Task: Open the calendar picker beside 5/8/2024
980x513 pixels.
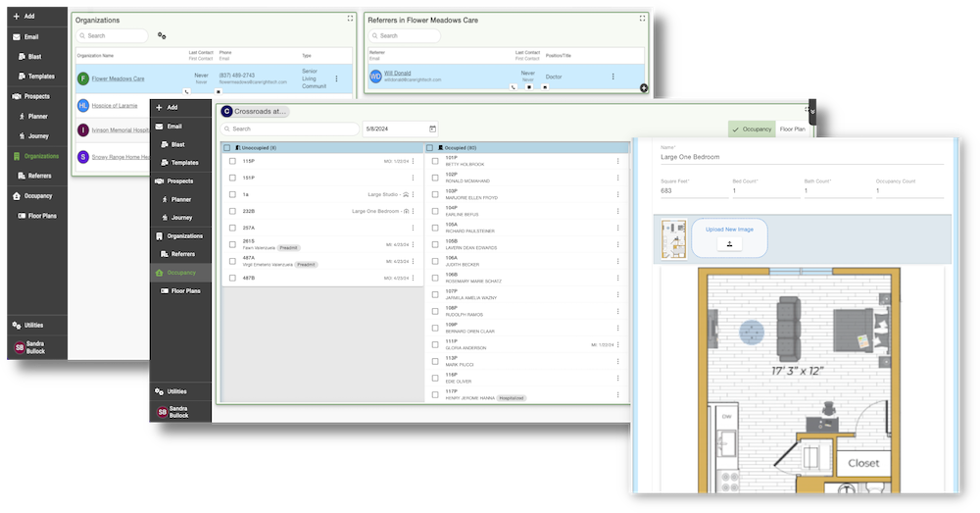Action: (432, 128)
